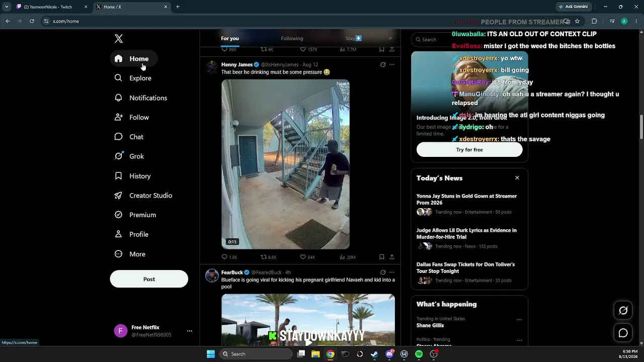
Task: Repost the Henny James post
Action: coord(269,257)
